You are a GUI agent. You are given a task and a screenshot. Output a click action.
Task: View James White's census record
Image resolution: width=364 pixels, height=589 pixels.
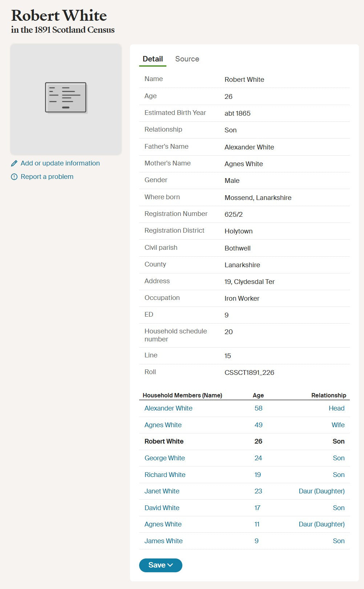coord(163,541)
